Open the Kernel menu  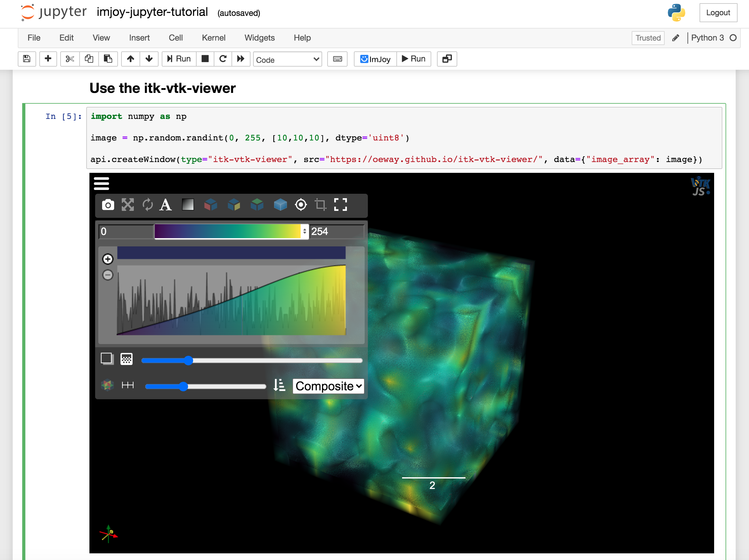[213, 38]
